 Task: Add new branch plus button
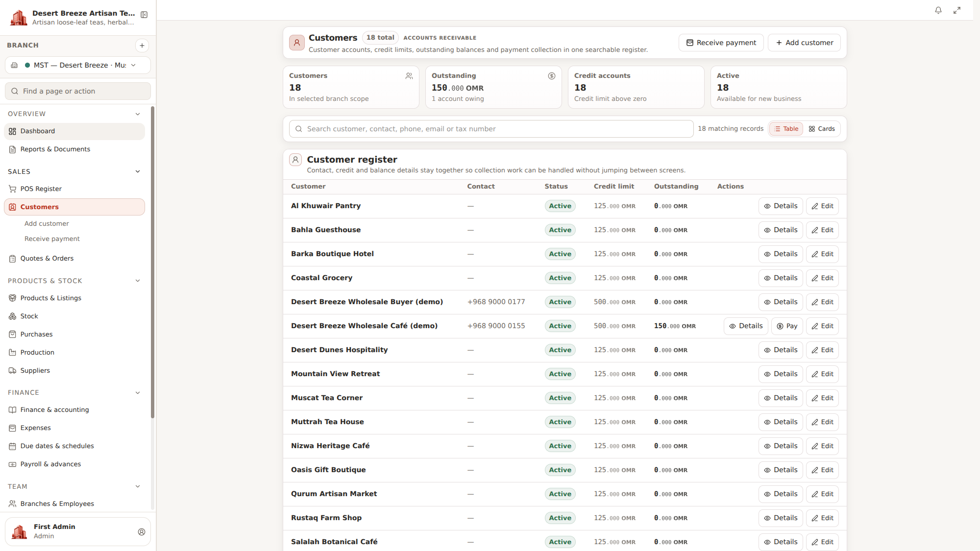point(142,46)
